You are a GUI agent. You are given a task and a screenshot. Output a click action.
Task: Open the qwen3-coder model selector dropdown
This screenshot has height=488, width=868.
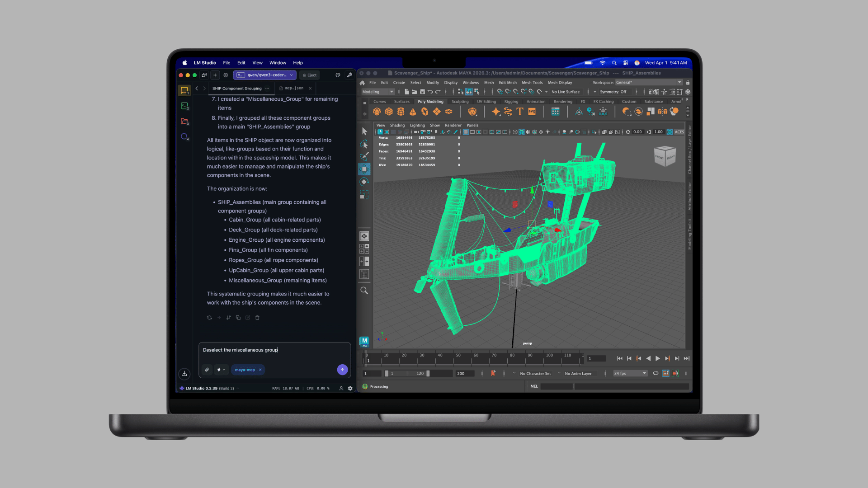pyautogui.click(x=265, y=75)
